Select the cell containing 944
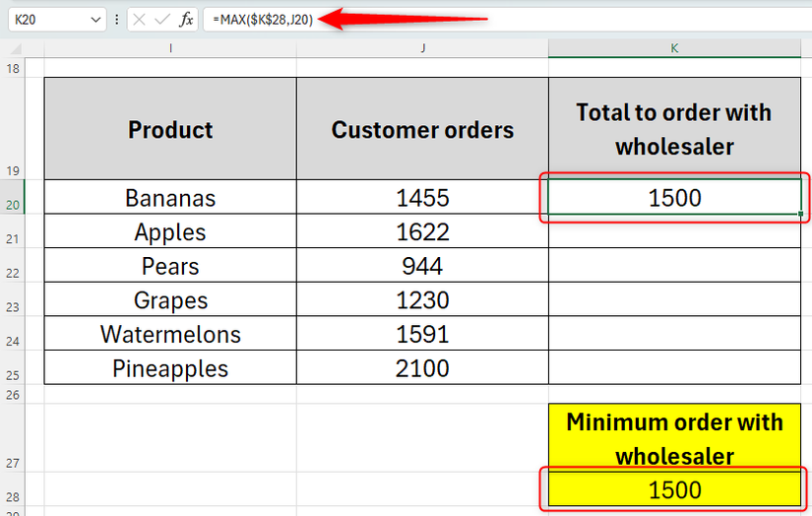This screenshot has height=516, width=812. pyautogui.click(x=422, y=265)
